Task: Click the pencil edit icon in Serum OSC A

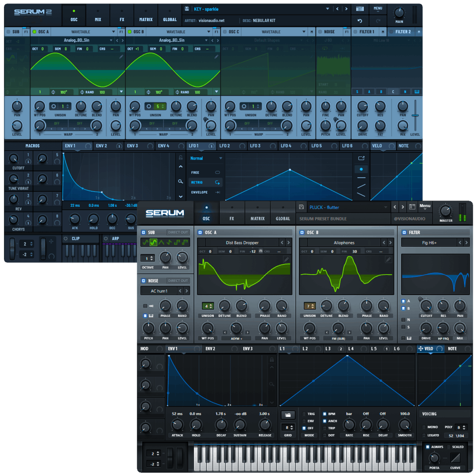Action: click(286, 259)
